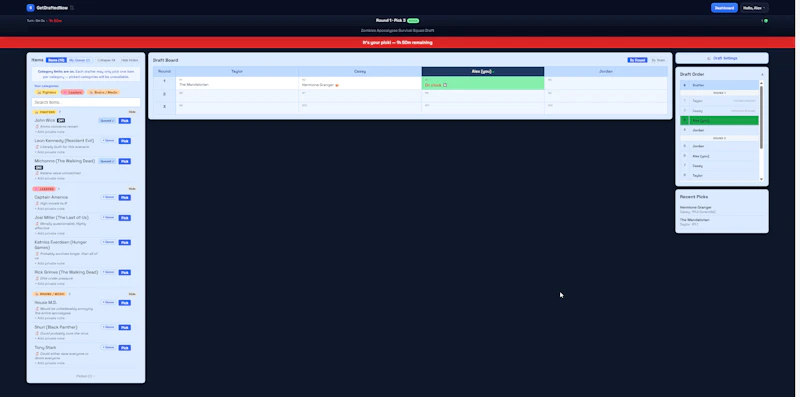Click Collapse All in Items panel
The height and width of the screenshot is (397, 800).
pyautogui.click(x=106, y=60)
